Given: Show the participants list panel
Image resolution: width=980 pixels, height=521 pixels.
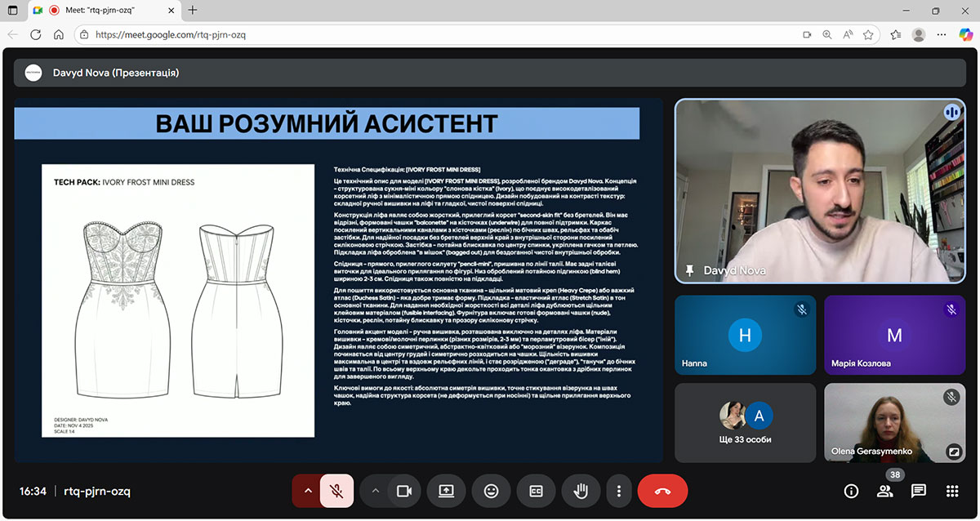Looking at the screenshot, I should [884, 491].
